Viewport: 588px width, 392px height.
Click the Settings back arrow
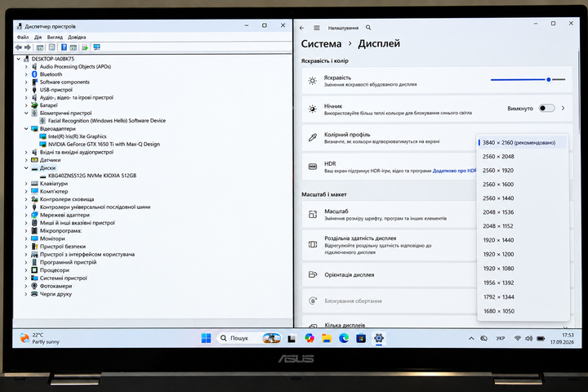coord(302,28)
